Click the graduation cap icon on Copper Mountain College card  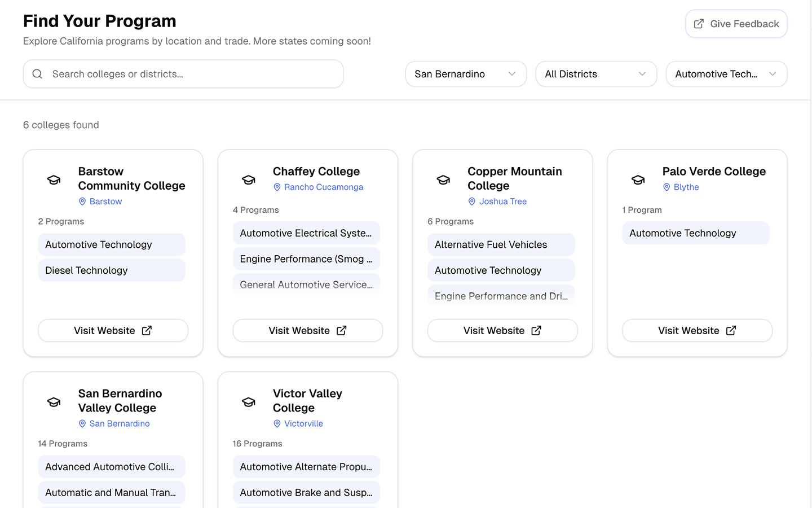(x=443, y=179)
